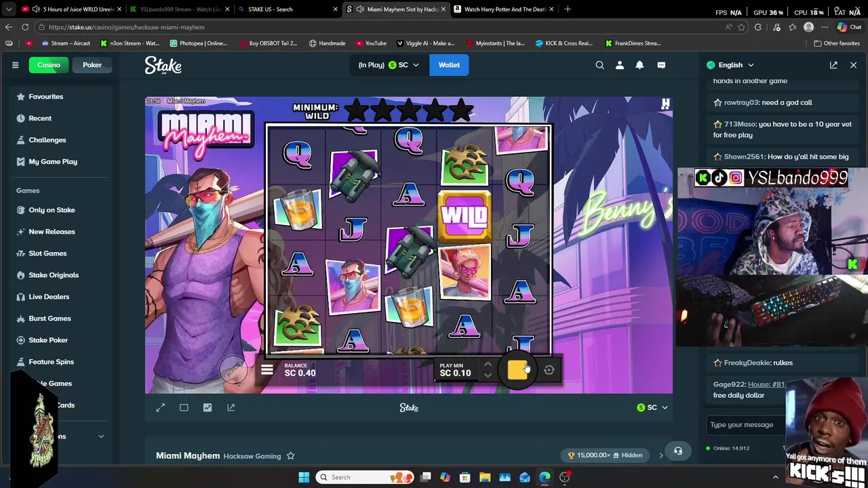868x488 pixels.
Task: Open Stake Originals category
Action: (61, 275)
